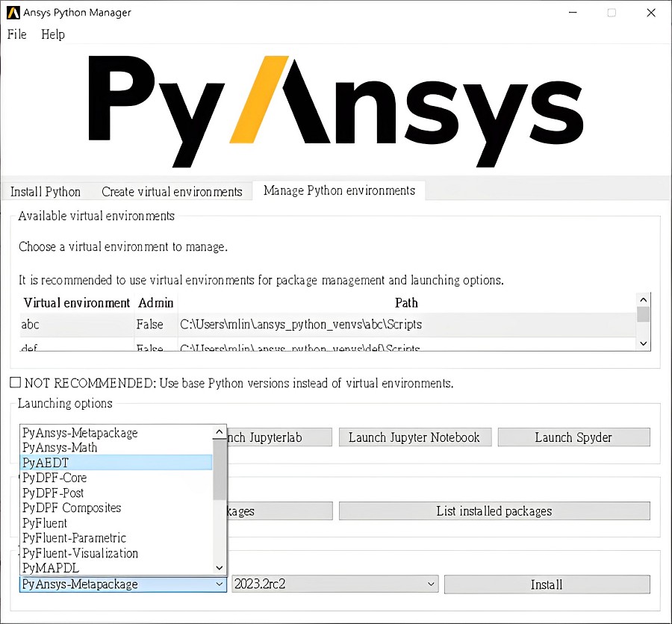Switch to the Create virtual environments tab

click(x=172, y=191)
